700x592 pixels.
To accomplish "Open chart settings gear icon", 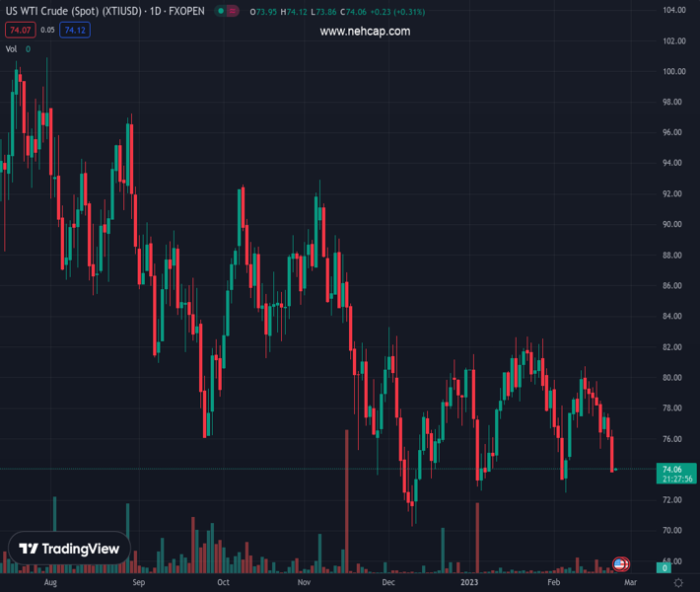I will (x=678, y=583).
